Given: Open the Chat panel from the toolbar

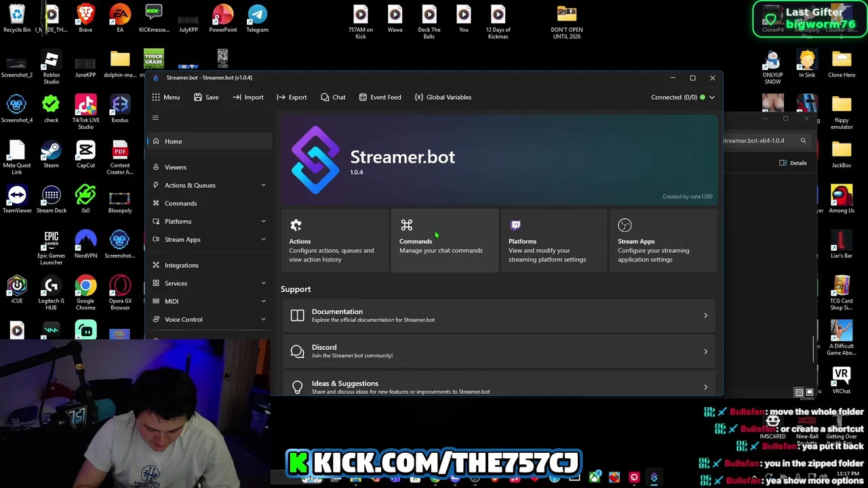Looking at the screenshot, I should (x=333, y=97).
